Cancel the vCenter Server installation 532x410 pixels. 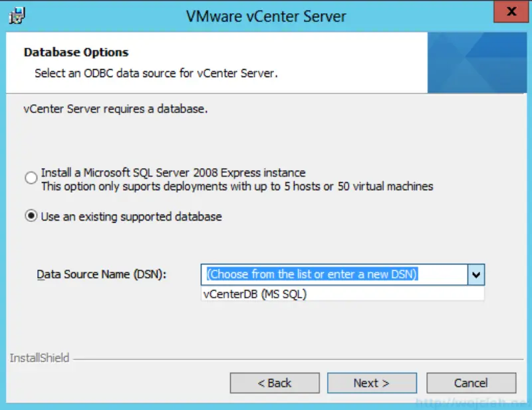471,383
